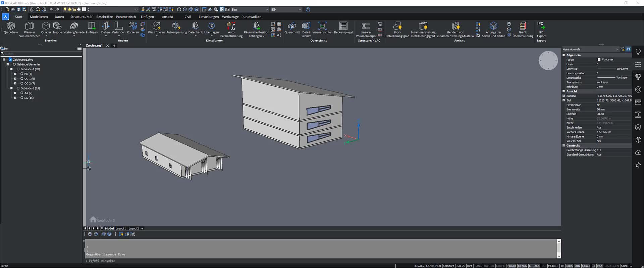This screenshot has width=644, height=268.
Task: Open the BIM workspace dropdown
Action: pos(286,9)
